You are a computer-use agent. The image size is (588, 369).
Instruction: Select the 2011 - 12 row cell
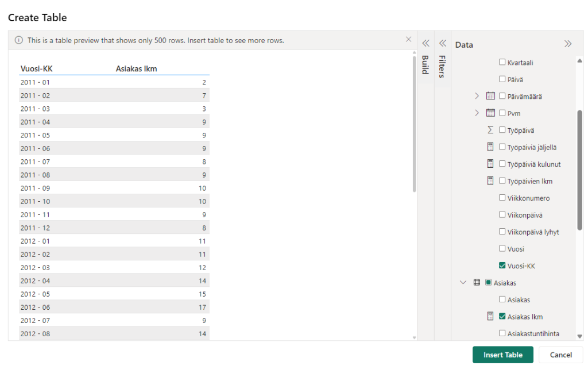[x=35, y=228]
